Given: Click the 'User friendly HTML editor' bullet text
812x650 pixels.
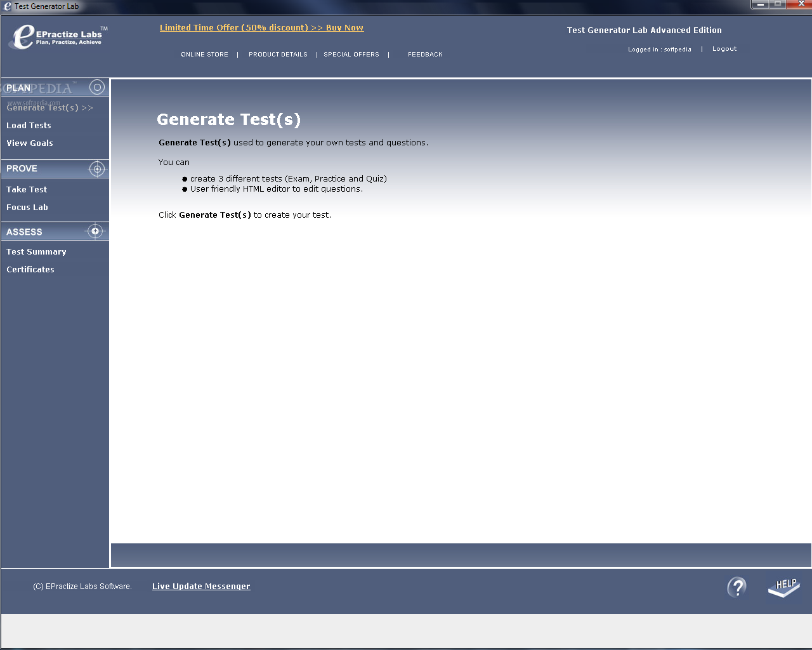Looking at the screenshot, I should [x=277, y=189].
